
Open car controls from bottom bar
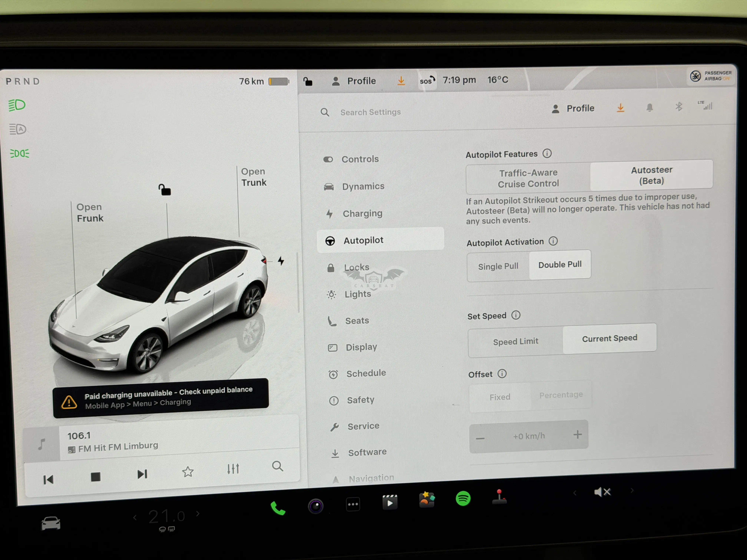[51, 524]
